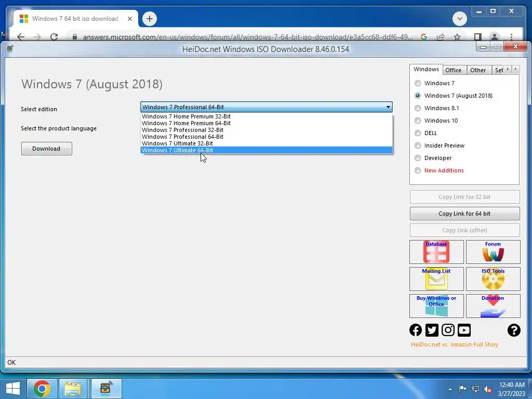Click the Action Center flag tray icon
This screenshot has height=399, width=532.
(462, 389)
